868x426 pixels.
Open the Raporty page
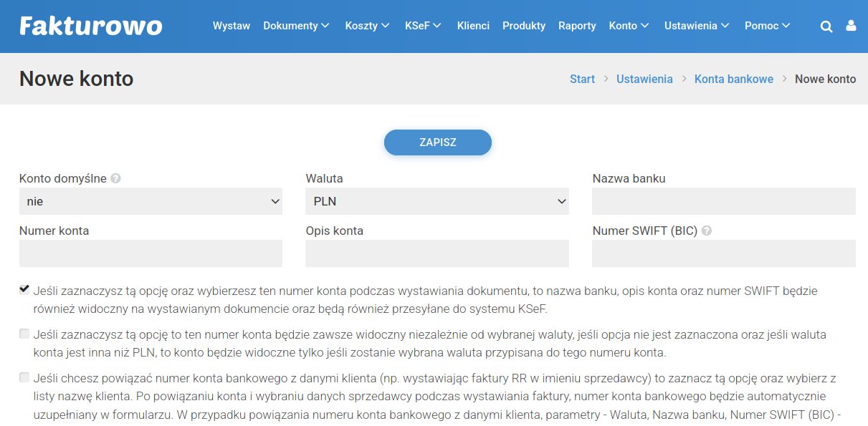(x=577, y=26)
